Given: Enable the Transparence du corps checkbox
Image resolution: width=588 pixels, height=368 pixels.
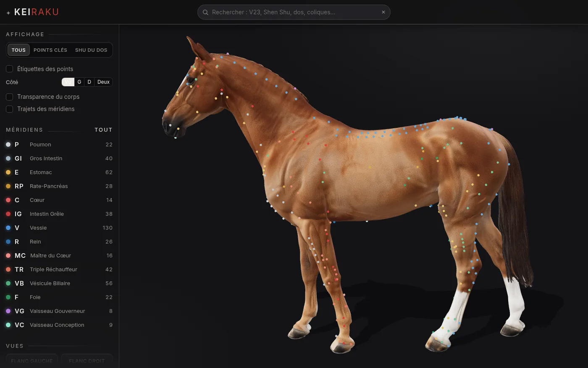Looking at the screenshot, I should tap(10, 97).
